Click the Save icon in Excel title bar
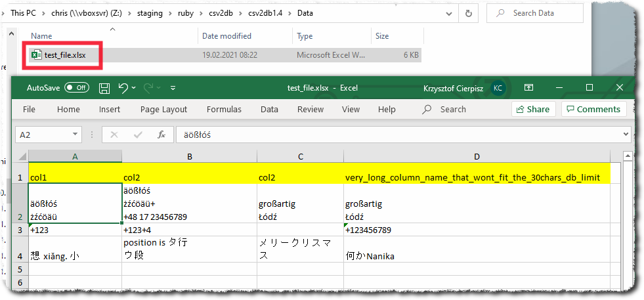The image size is (644, 300). [x=104, y=87]
